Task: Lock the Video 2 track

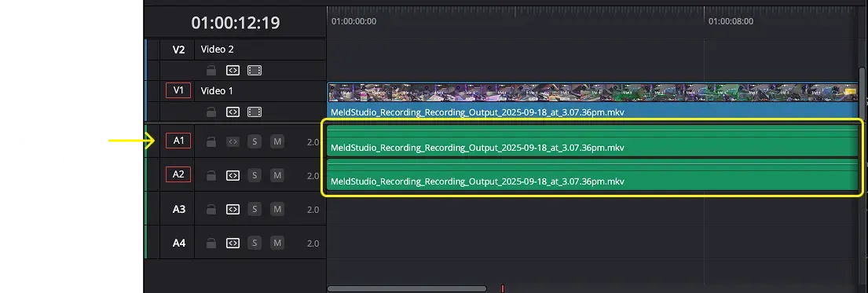Action: pos(211,71)
